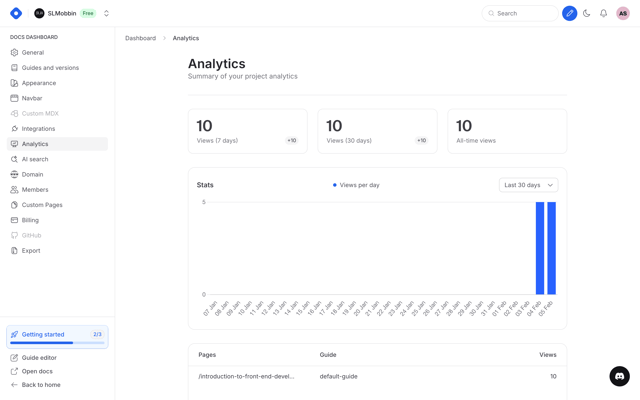Open Custom Pages
The image size is (640, 400).
click(x=57, y=204)
